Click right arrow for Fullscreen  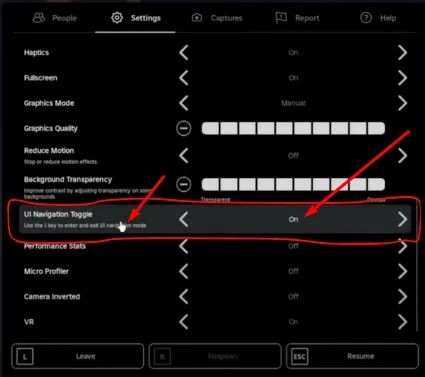402,78
